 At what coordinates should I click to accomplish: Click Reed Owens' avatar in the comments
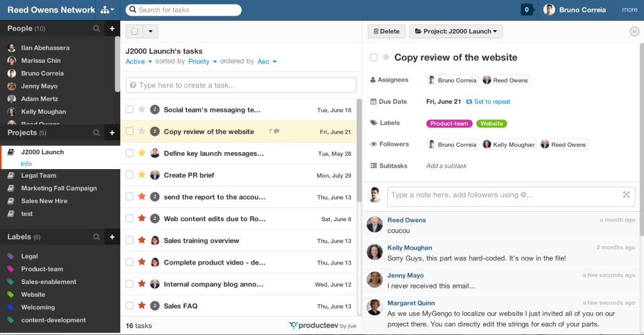pos(375,224)
